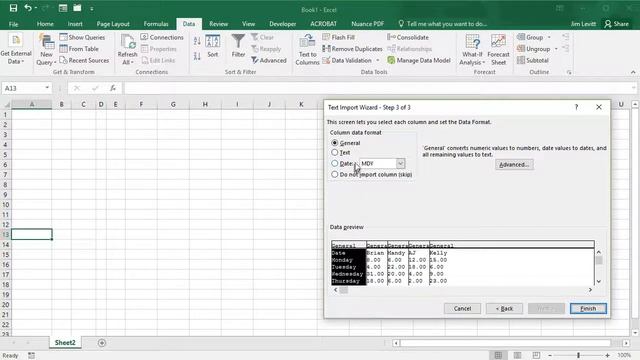Toggle the Filter funnel
This screenshot has width=640, height=360.
click(238, 46)
